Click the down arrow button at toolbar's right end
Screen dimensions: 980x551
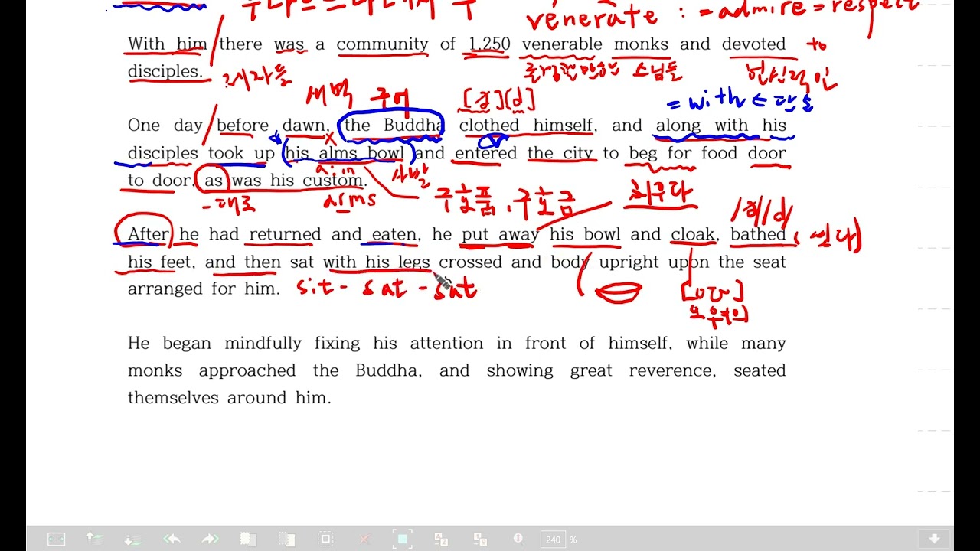934,539
